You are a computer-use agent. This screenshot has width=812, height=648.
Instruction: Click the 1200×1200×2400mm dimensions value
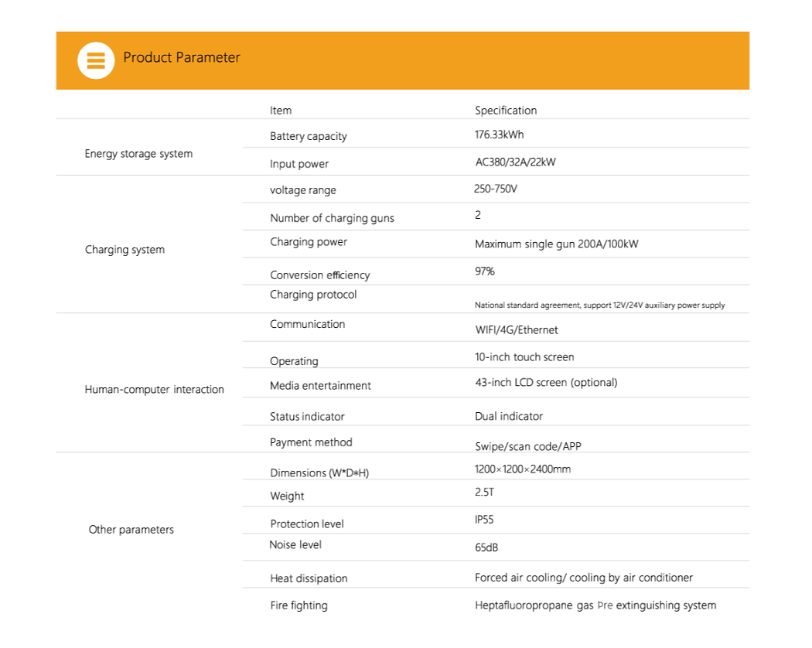(523, 469)
